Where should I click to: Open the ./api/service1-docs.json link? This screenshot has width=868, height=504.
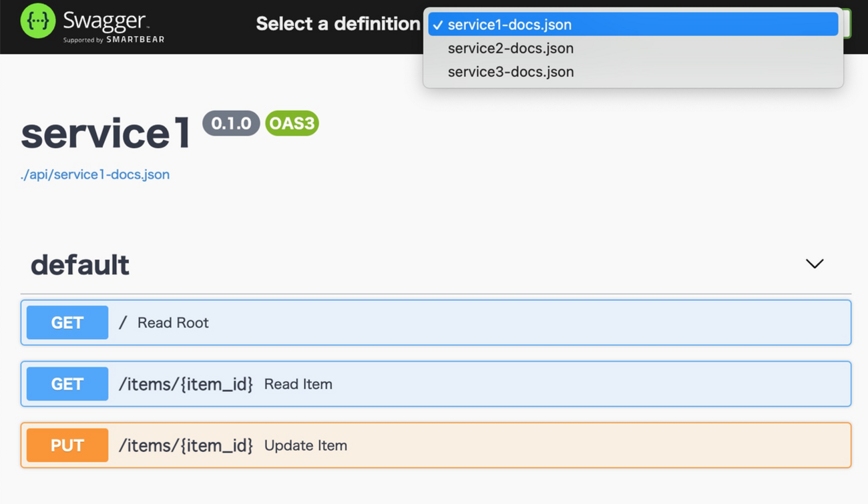[95, 174]
